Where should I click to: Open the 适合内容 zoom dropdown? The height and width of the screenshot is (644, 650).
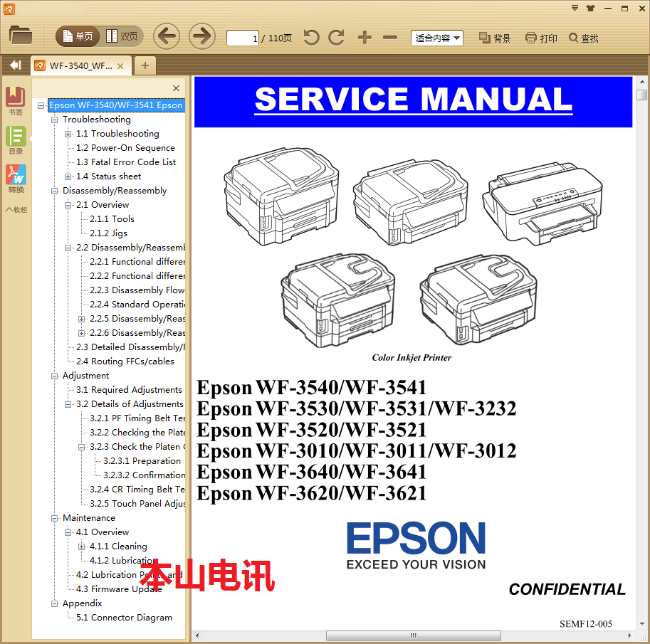pyautogui.click(x=437, y=38)
